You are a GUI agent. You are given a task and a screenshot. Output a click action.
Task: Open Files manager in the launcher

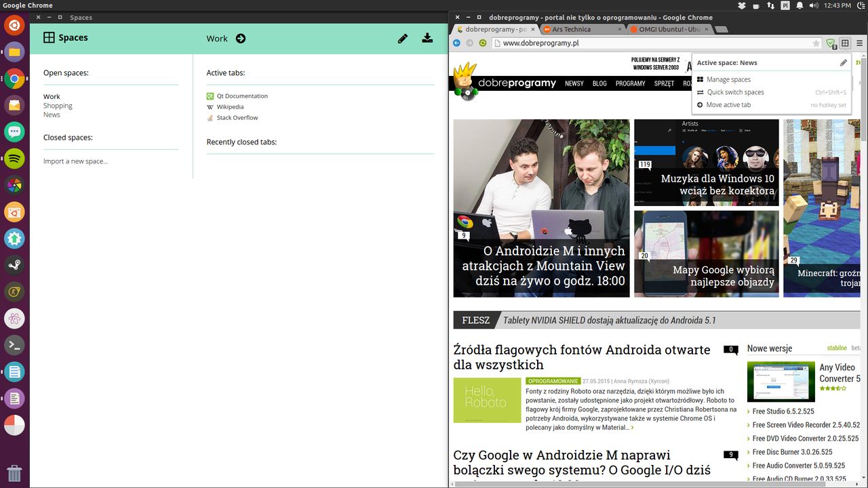tap(14, 52)
